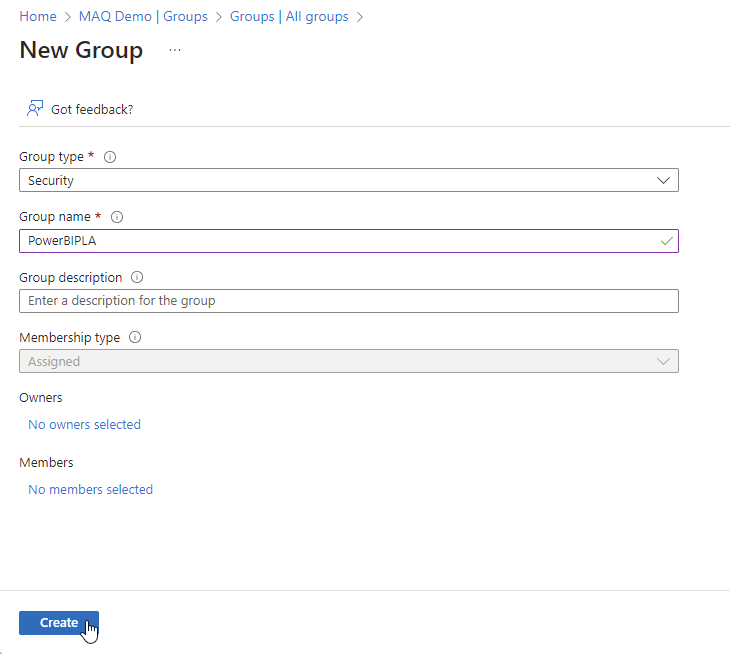Viewport: 730px width, 654px height.
Task: Navigate to MAQ Demo | Groups breadcrumb
Action: point(143,16)
